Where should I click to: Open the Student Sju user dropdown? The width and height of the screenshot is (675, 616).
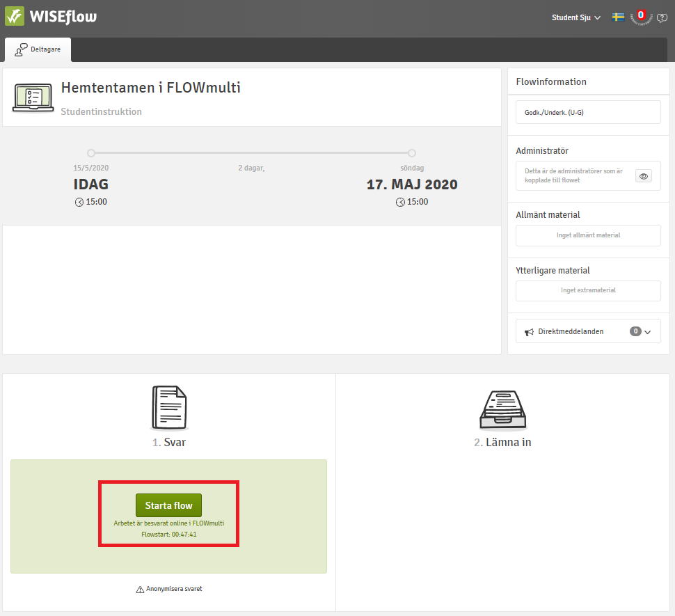pyautogui.click(x=576, y=17)
